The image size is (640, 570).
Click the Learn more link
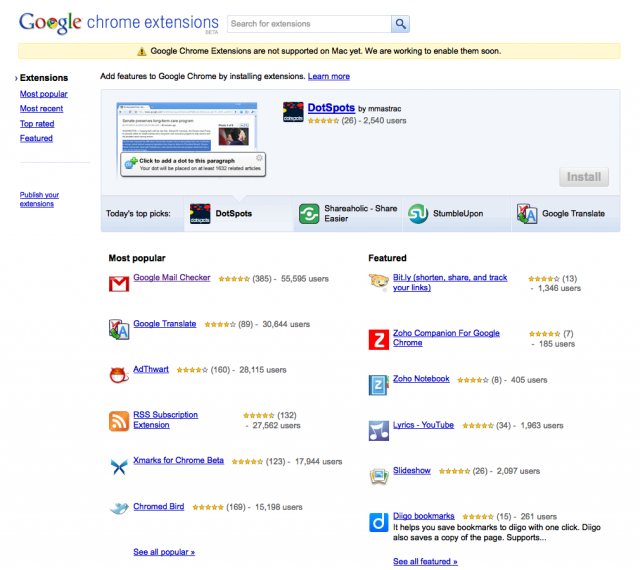click(x=329, y=76)
